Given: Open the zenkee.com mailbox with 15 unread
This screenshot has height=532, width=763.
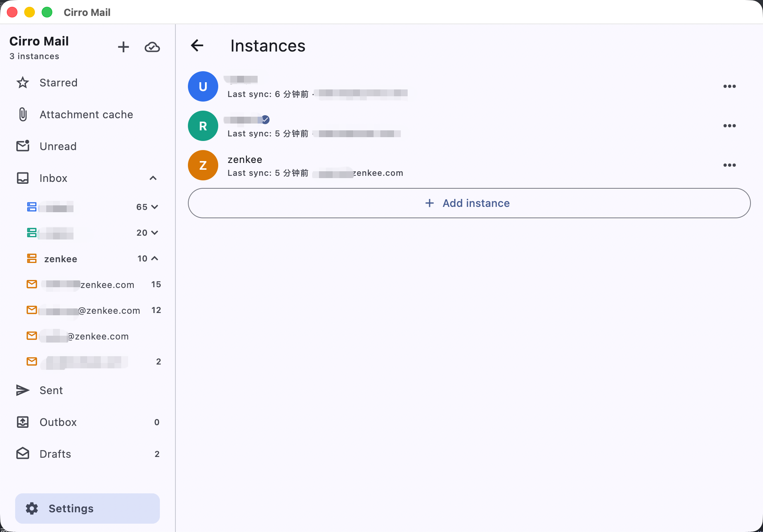Looking at the screenshot, I should tap(94, 285).
